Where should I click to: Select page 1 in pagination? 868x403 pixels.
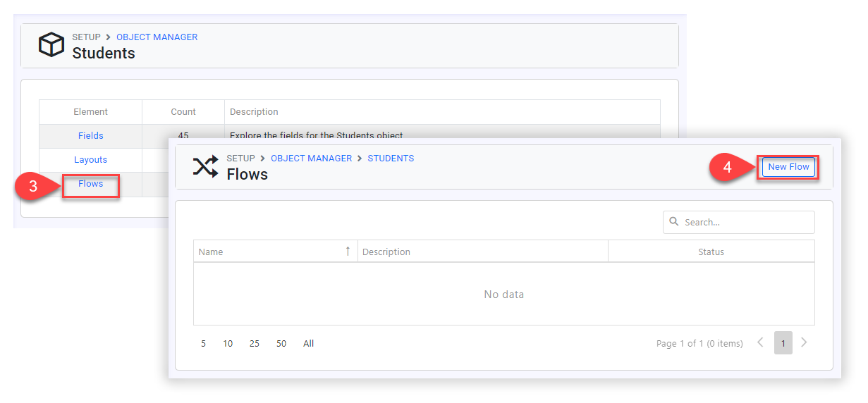(x=783, y=343)
